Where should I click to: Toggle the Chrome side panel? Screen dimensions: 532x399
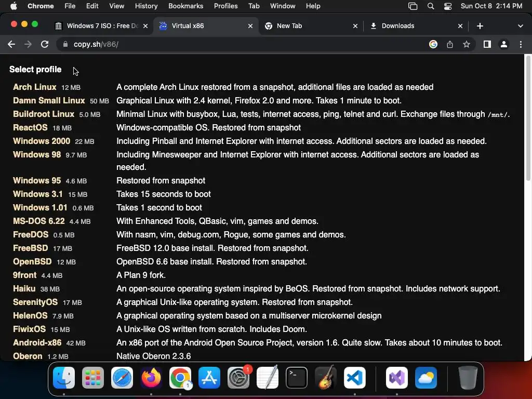(x=487, y=45)
